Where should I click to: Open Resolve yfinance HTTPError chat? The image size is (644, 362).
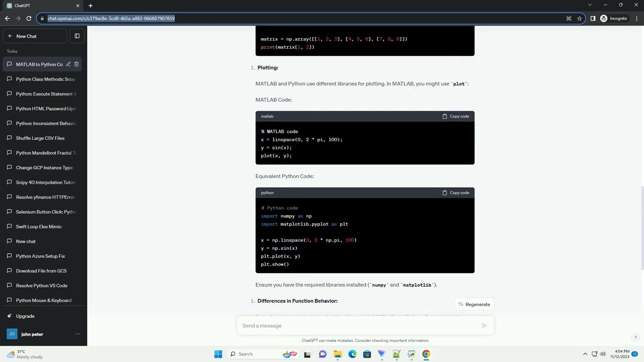pos(43,197)
